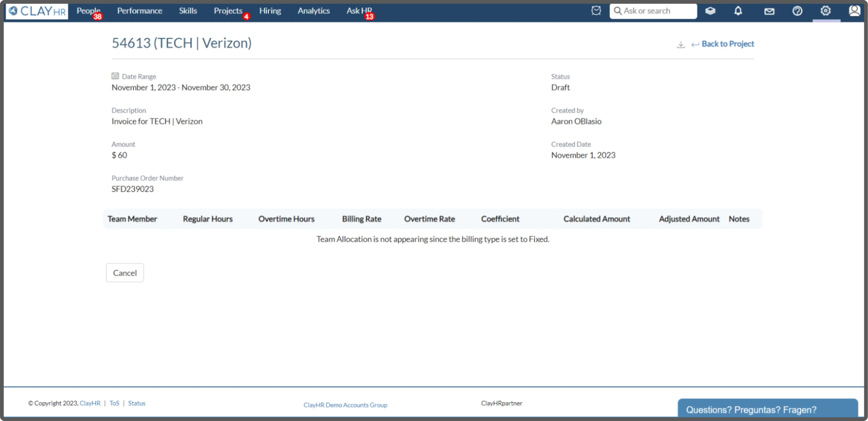
Task: Click the ClayHR logo
Action: (x=37, y=11)
